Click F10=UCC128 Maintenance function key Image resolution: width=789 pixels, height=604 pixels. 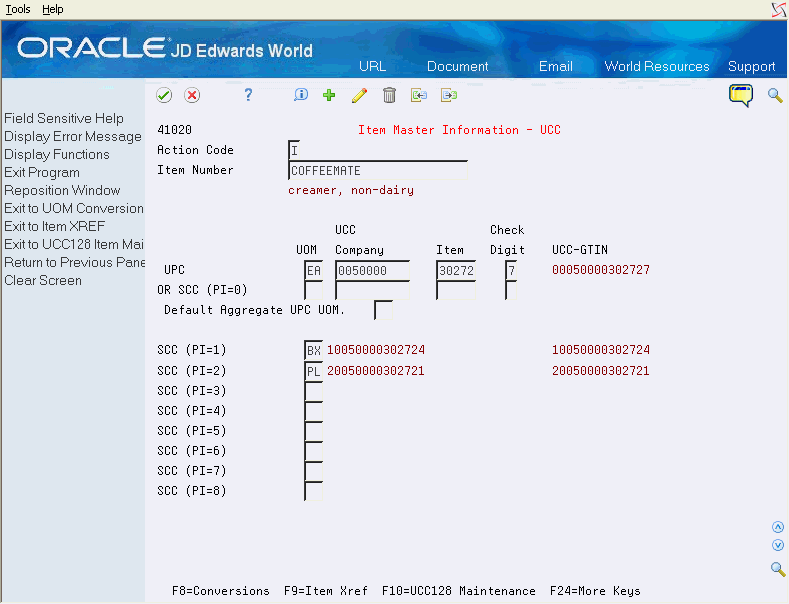458,591
